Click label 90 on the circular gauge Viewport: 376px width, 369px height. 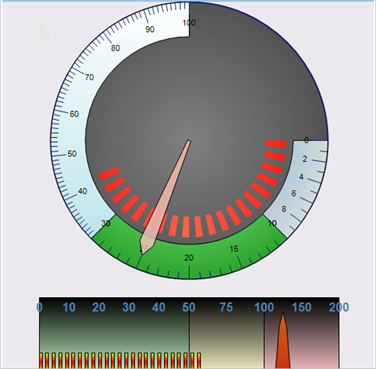150,29
